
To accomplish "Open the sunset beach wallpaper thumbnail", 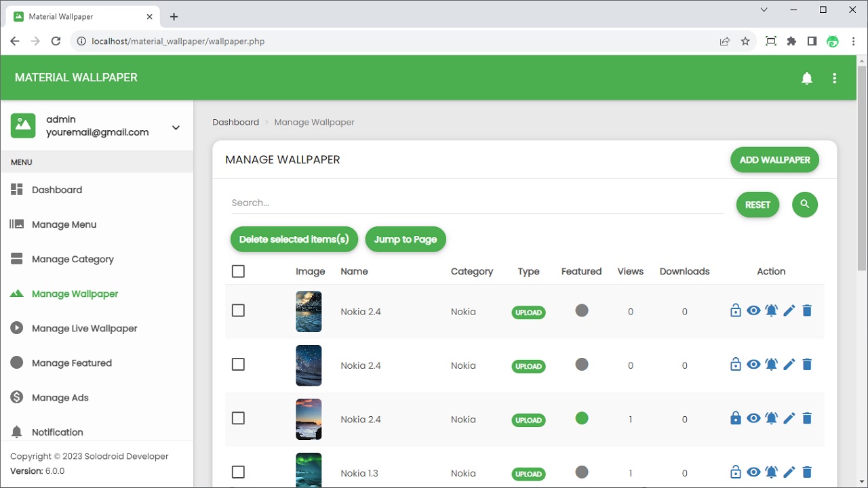I will 309,420.
